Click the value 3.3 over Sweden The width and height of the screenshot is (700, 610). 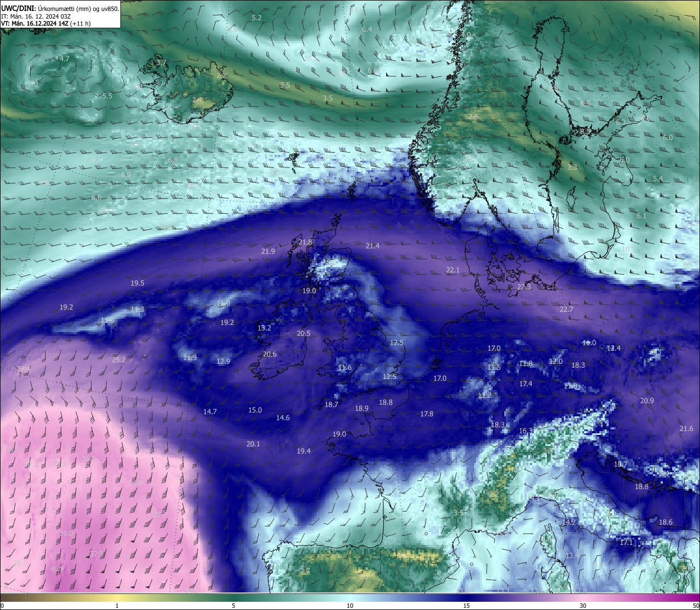[x=572, y=167]
